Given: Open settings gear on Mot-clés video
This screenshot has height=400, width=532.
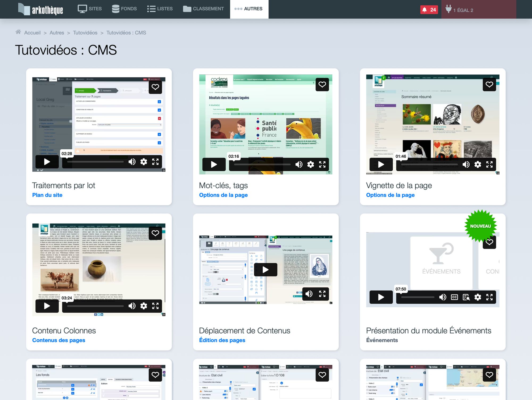Looking at the screenshot, I should tap(310, 165).
